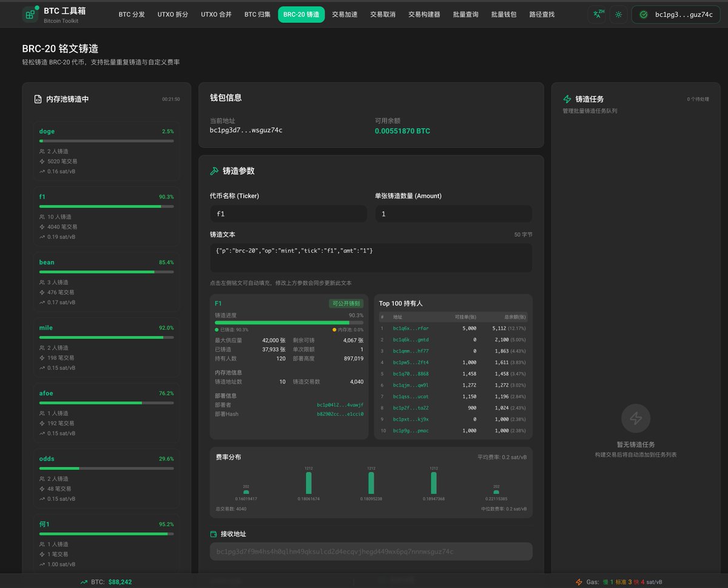Screen dimensions: 728x588
Task: Click the people icon beside 3 人铸造
Action: coord(42,282)
